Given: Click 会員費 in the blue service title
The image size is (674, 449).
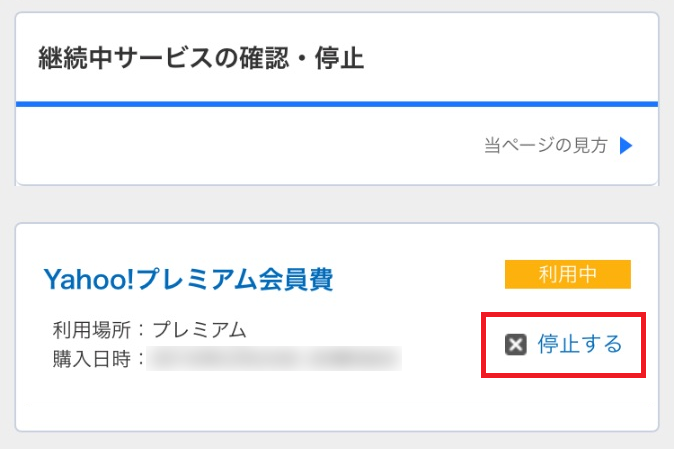Looking at the screenshot, I should click(x=296, y=279).
